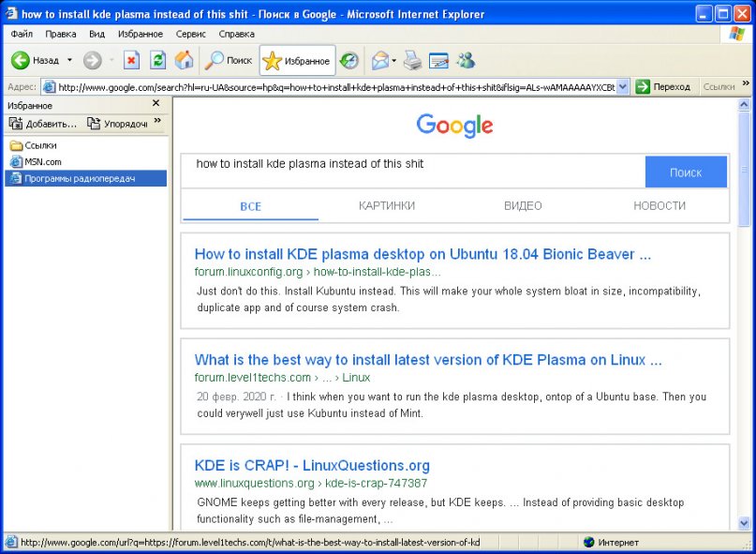Screen dimensions: 756x554
Task: Open the Файл menu
Action: [22, 34]
